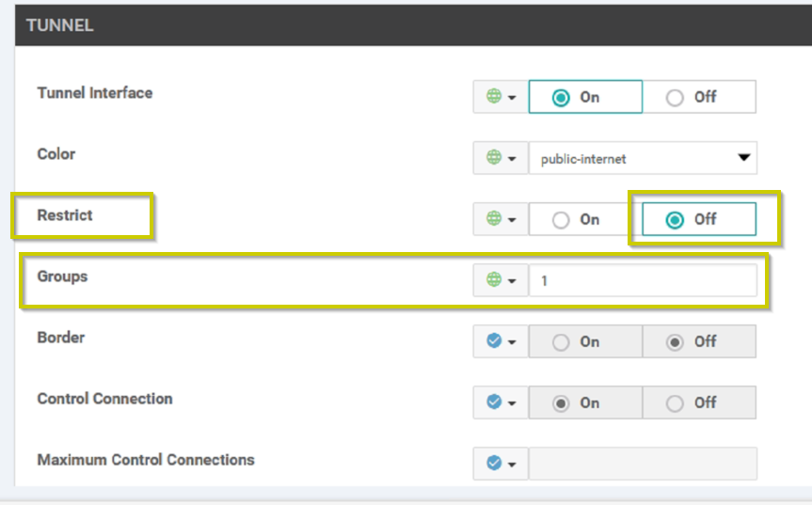
Task: Click the Groups label
Action: click(62, 276)
